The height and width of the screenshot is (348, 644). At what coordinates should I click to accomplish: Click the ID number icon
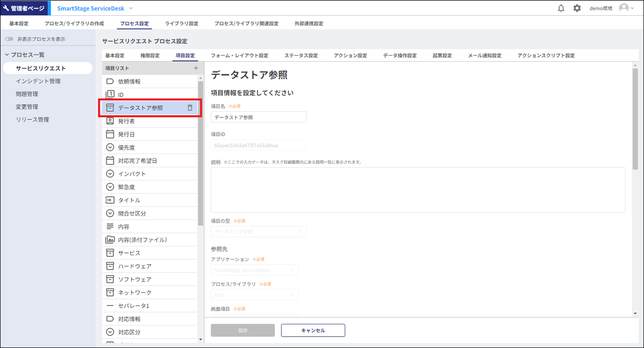pos(110,94)
